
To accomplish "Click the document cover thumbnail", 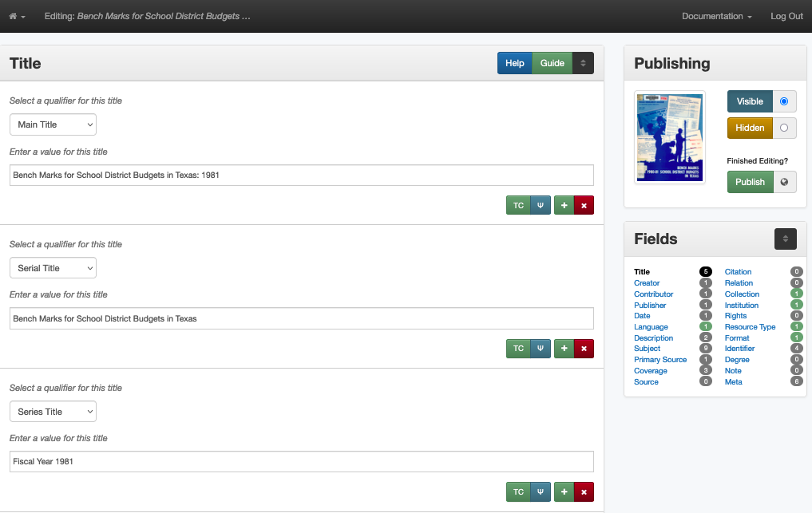I will pyautogui.click(x=669, y=137).
